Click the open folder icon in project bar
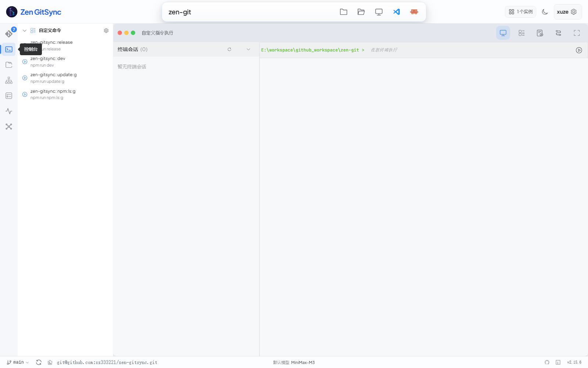 pyautogui.click(x=361, y=12)
